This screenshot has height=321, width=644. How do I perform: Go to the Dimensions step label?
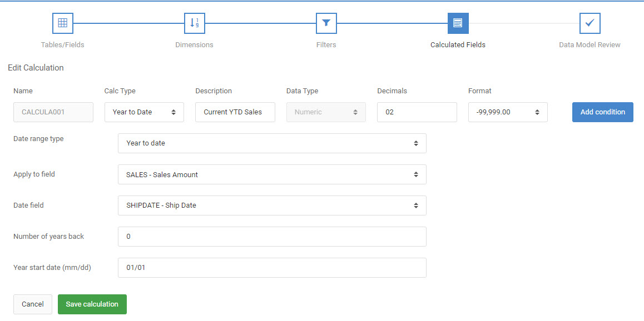point(194,44)
